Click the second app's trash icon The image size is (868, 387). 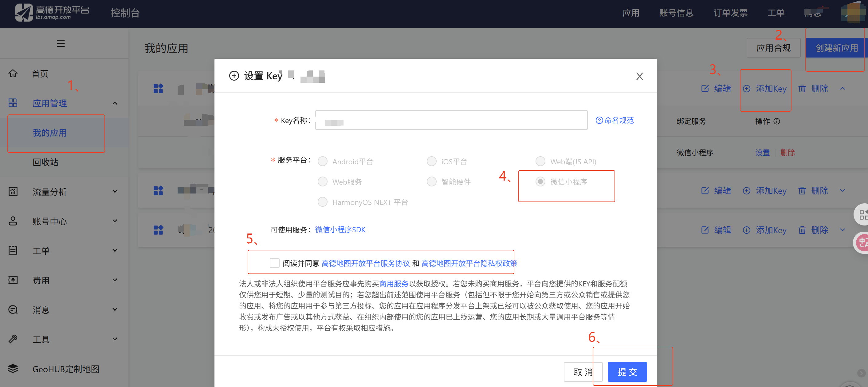pos(802,191)
